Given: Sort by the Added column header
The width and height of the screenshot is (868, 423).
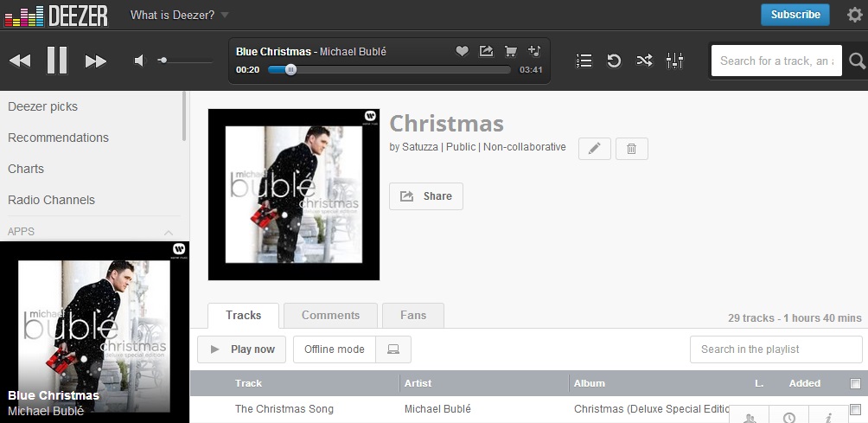Looking at the screenshot, I should tap(805, 383).
